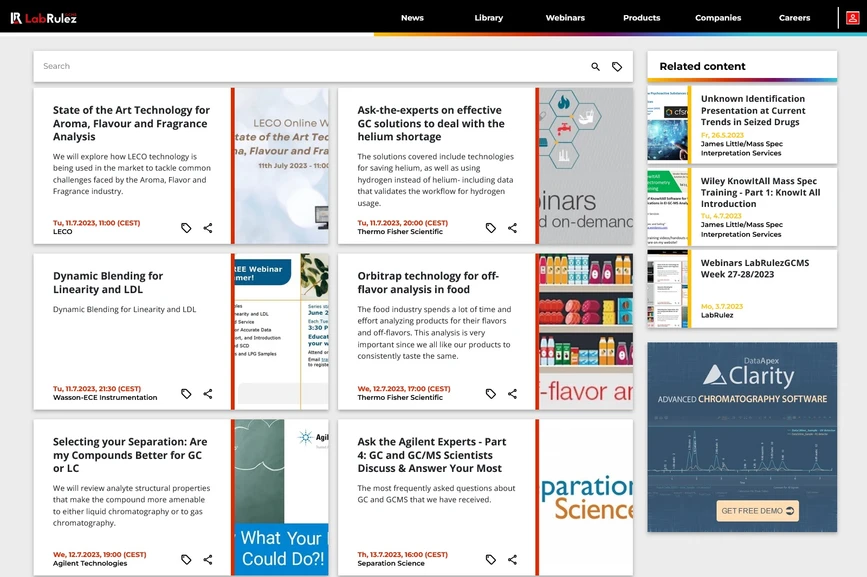Image resolution: width=867 pixels, height=577 pixels.
Task: Click tag icon on Orbitrap off-flavor card
Action: tap(490, 394)
